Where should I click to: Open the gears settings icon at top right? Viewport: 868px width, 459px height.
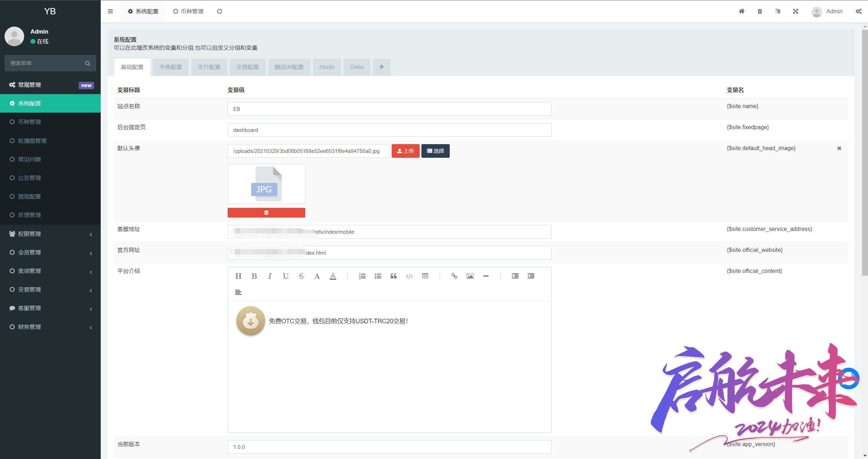click(x=859, y=11)
